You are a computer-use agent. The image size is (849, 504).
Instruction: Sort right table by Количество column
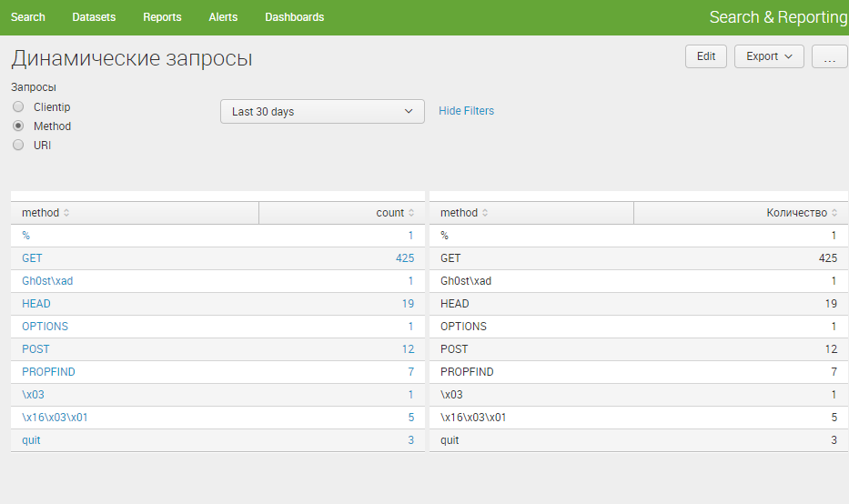pyautogui.click(x=802, y=213)
